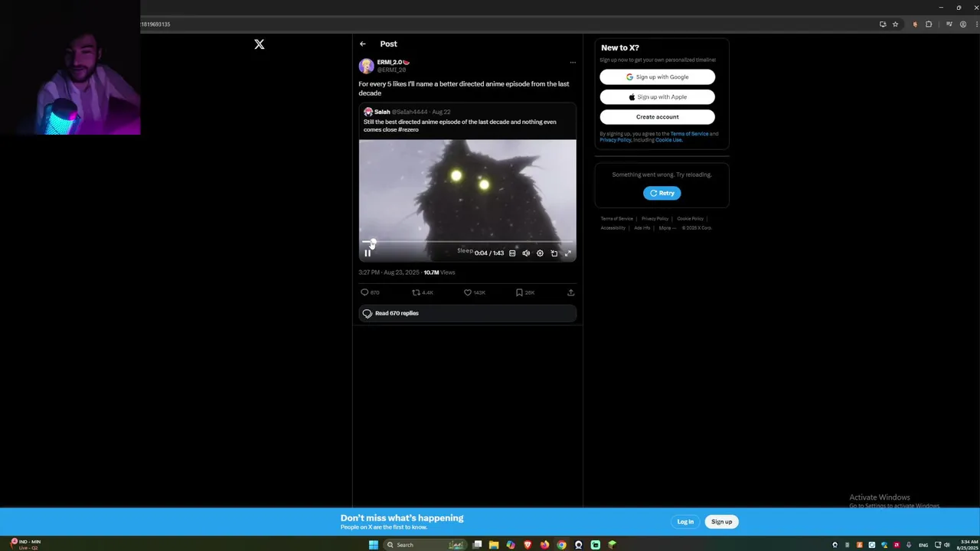
Task: Open the Task View taskbar icon
Action: click(x=477, y=545)
